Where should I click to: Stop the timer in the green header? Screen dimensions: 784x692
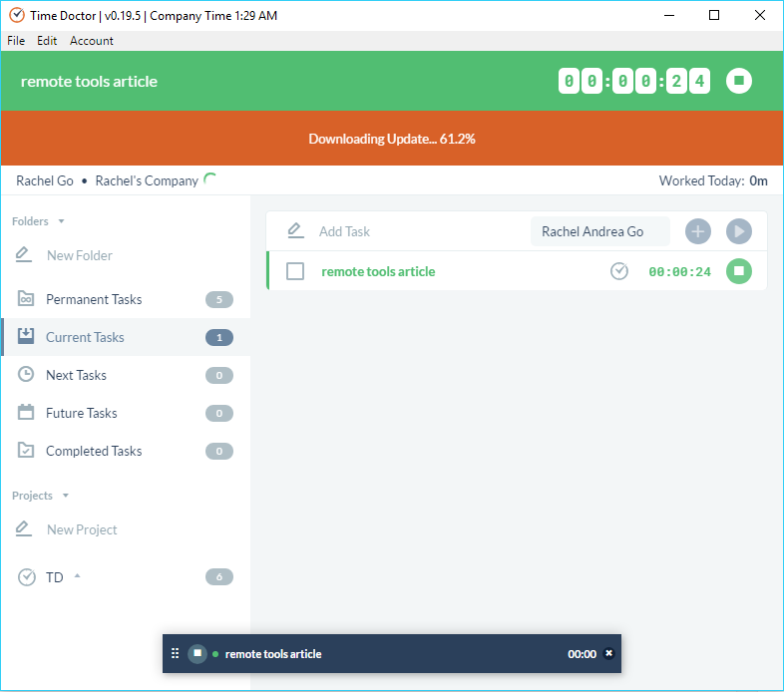(738, 81)
